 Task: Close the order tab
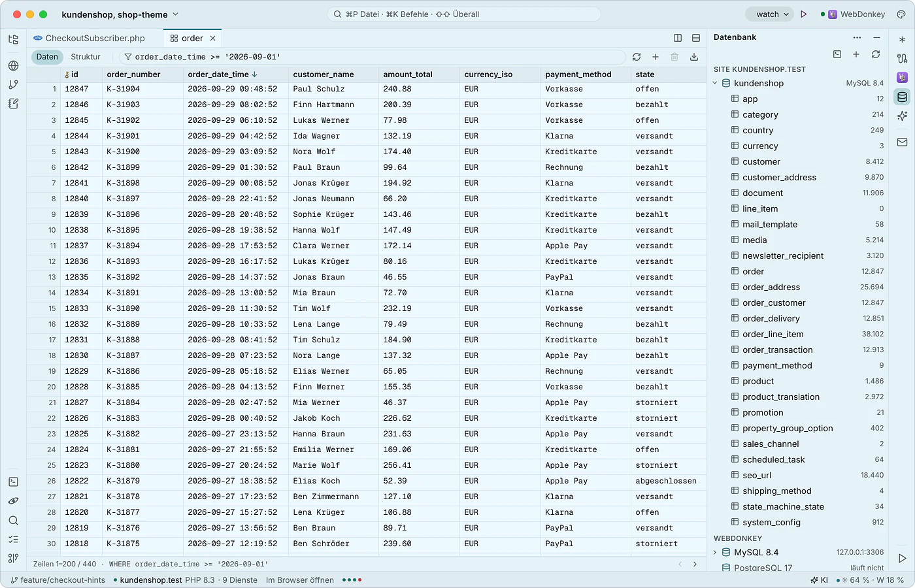(x=212, y=38)
